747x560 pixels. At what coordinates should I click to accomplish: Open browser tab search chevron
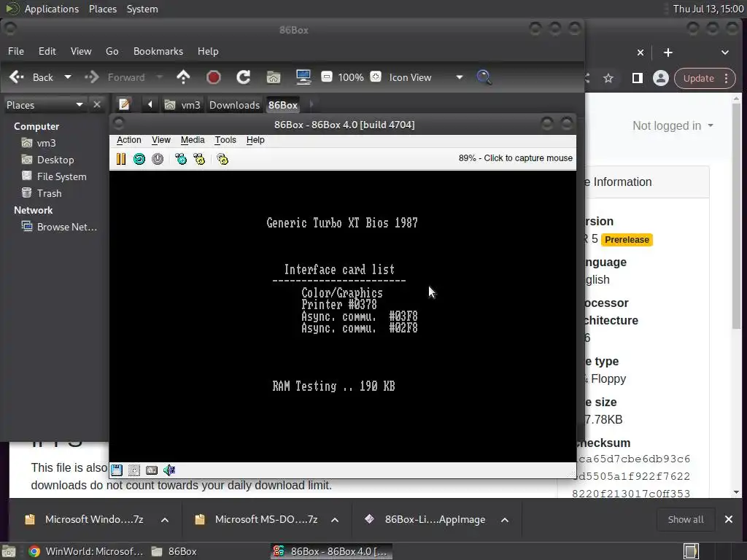click(724, 52)
